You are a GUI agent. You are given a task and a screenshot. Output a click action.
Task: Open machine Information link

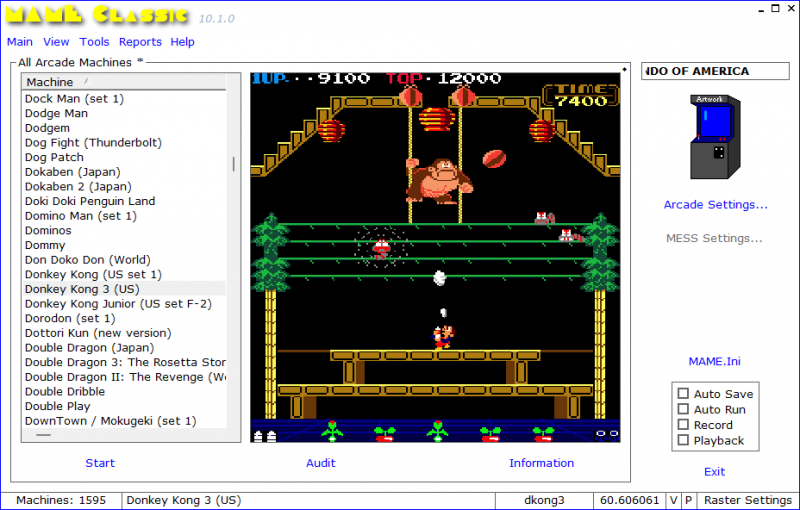(542, 463)
